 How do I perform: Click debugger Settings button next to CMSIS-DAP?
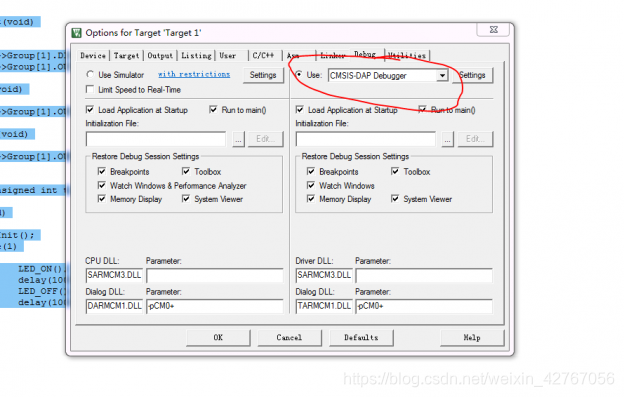point(472,75)
